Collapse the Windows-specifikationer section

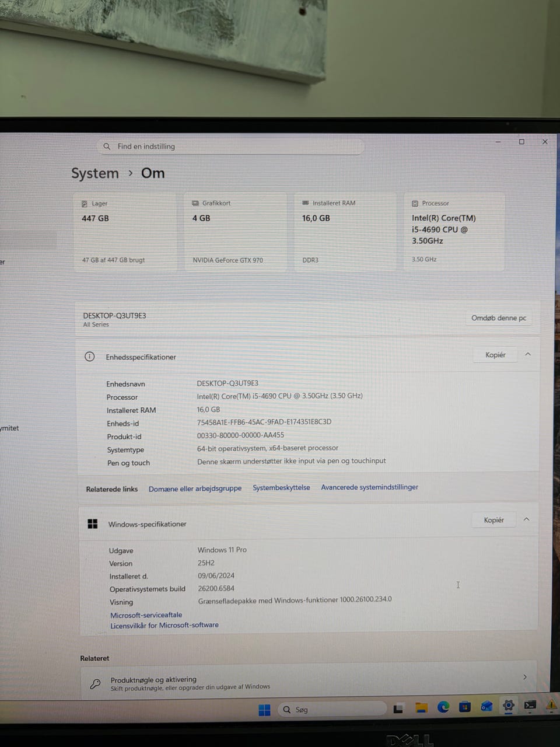[526, 519]
